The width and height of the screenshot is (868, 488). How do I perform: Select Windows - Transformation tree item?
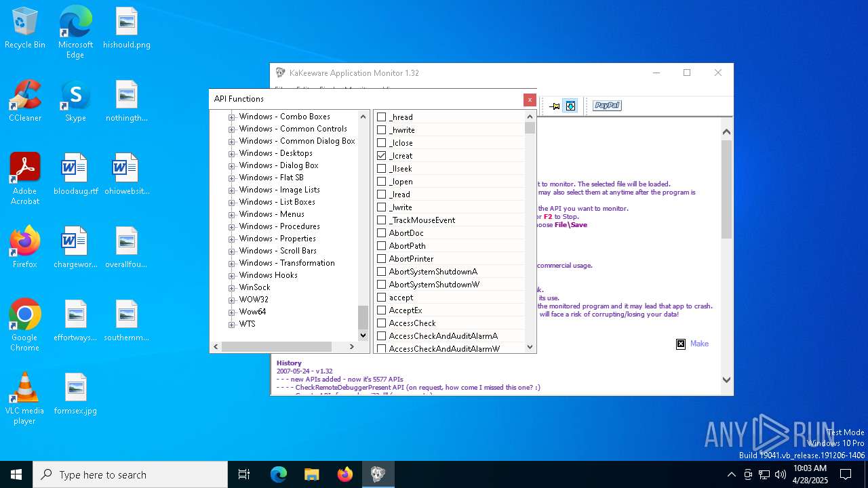click(287, 263)
